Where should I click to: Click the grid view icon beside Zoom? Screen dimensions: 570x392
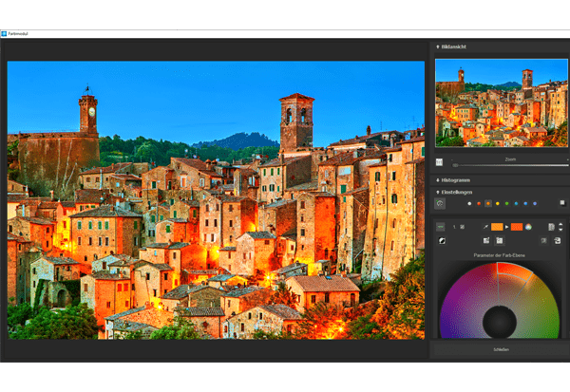click(x=439, y=162)
